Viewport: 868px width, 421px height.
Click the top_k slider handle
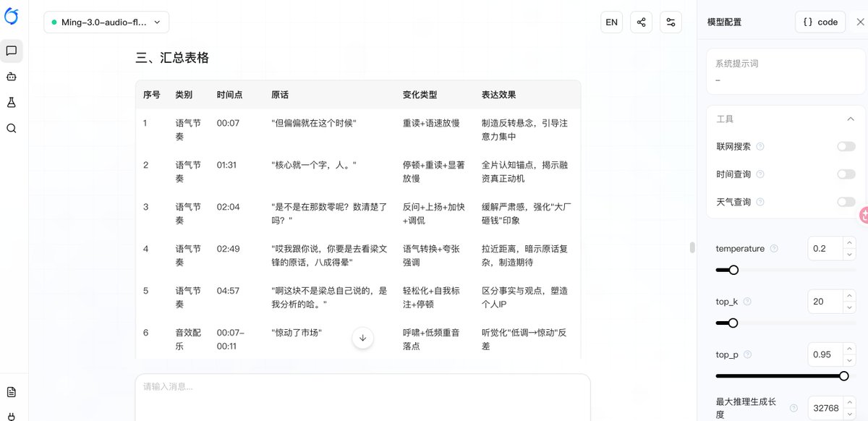pyautogui.click(x=733, y=323)
